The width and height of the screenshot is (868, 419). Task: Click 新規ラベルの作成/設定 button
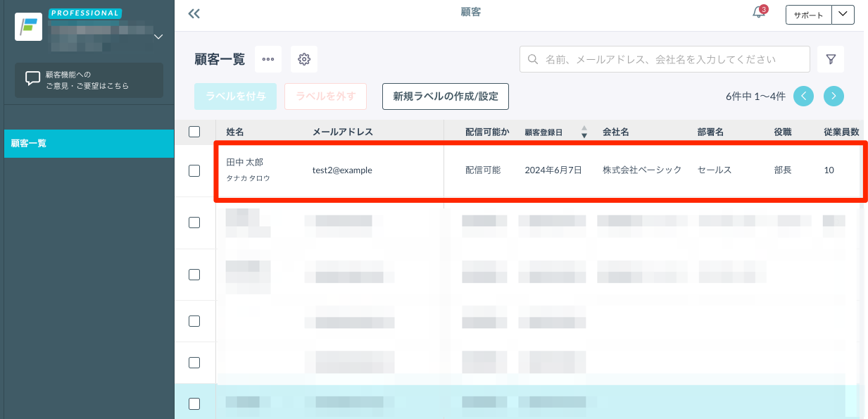pos(445,96)
